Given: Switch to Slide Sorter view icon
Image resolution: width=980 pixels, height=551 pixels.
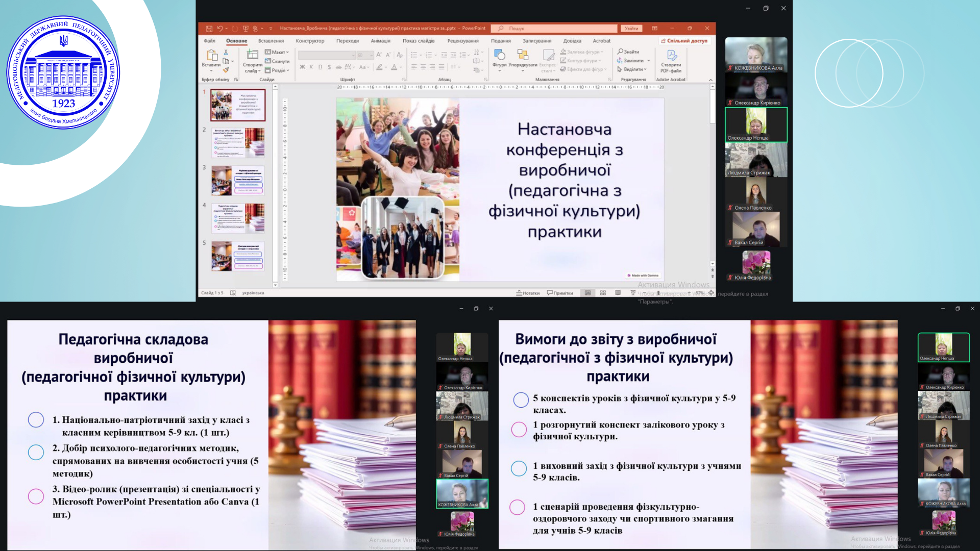Looking at the screenshot, I should tap(603, 293).
